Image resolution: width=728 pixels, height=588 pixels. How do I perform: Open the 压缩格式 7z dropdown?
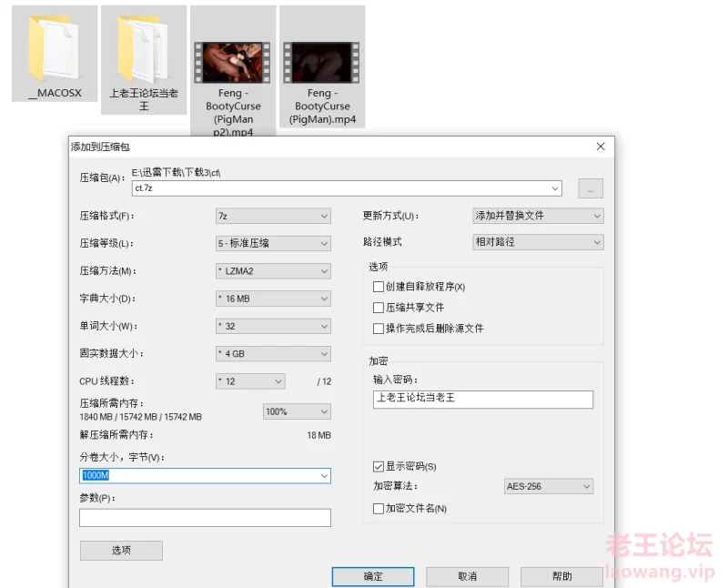[273, 216]
